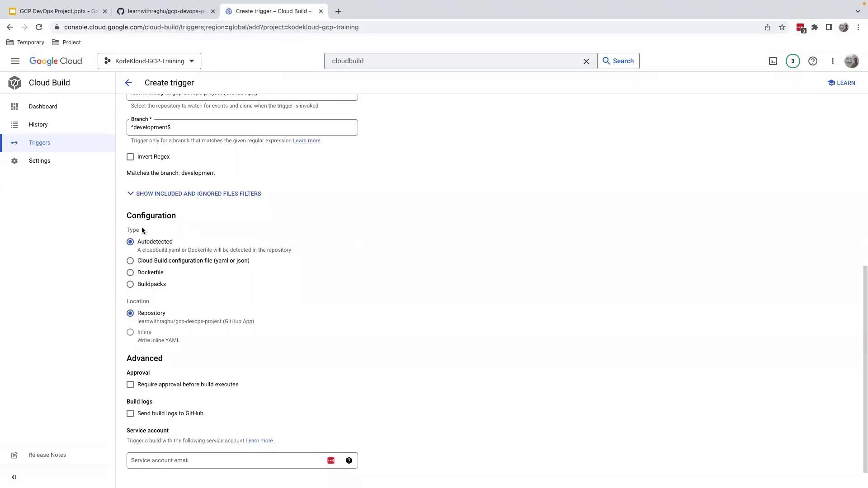Check Require approval before build executes
868x488 pixels.
(130, 385)
